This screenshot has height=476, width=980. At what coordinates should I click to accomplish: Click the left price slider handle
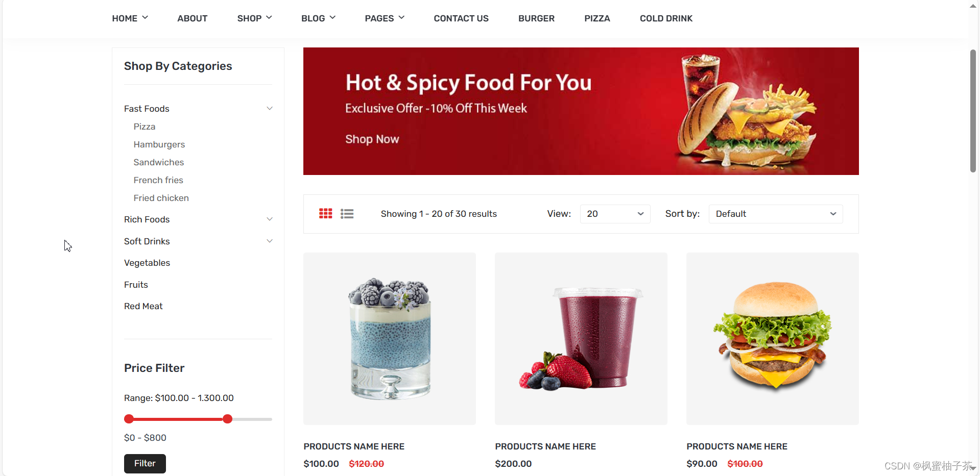point(129,419)
